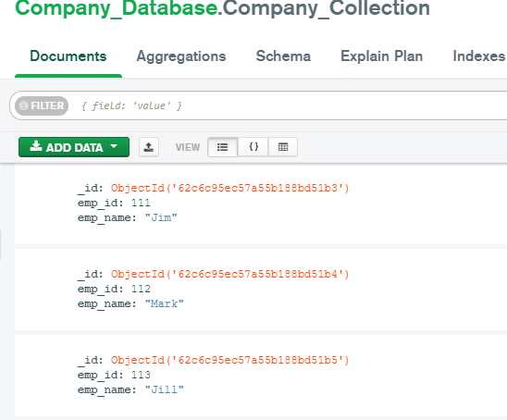Click the VIEW label
Viewport: 507px width, 420px height.
[188, 147]
